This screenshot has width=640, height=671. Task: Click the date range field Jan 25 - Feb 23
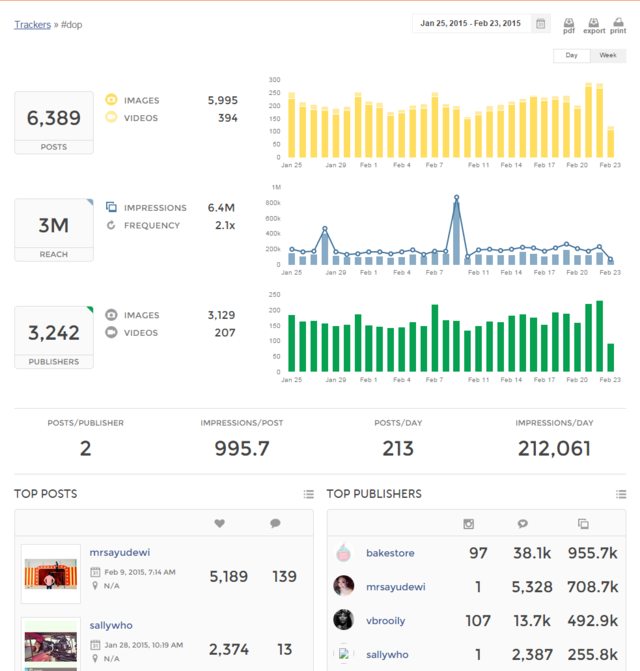click(x=471, y=24)
